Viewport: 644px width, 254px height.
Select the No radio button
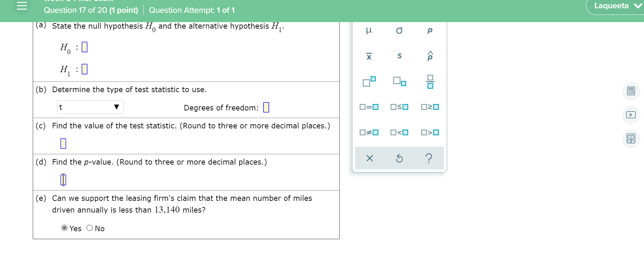click(x=90, y=228)
